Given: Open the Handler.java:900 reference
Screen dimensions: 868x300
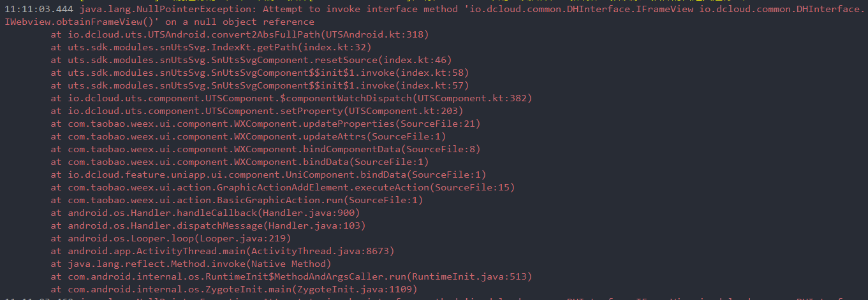Looking at the screenshot, I should 308,213.
